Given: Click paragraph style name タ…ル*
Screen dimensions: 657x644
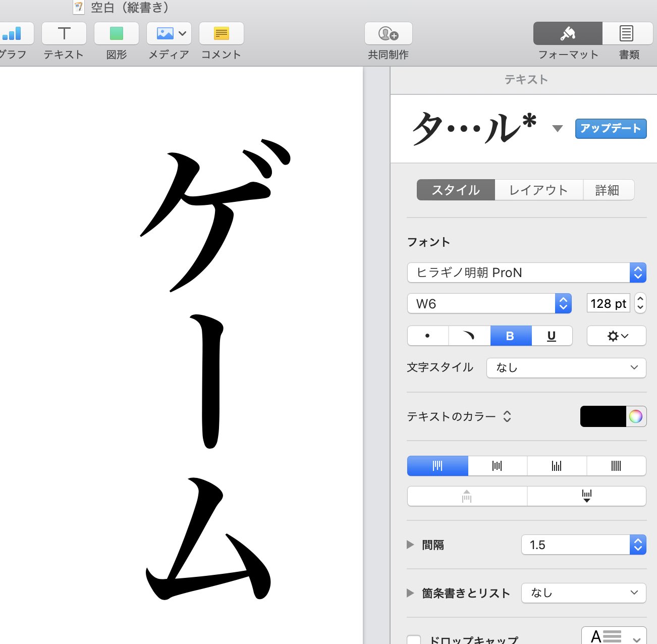Looking at the screenshot, I should [x=474, y=128].
